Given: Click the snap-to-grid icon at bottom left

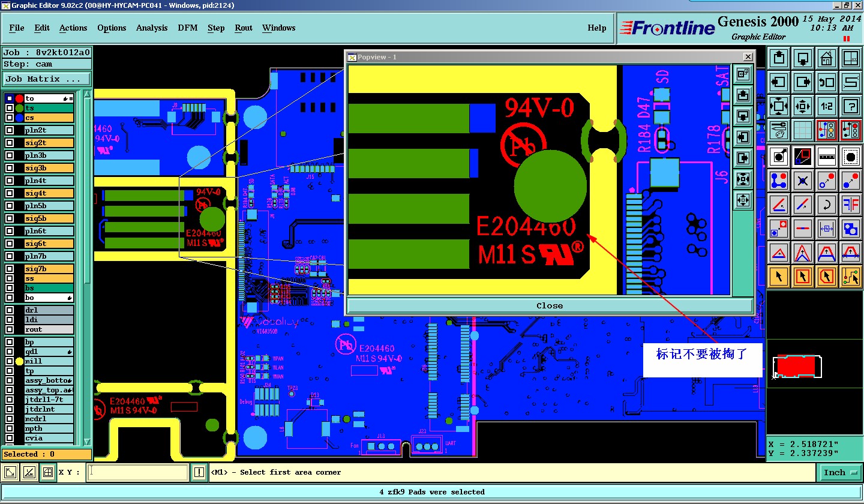Looking at the screenshot, I should click(x=48, y=472).
